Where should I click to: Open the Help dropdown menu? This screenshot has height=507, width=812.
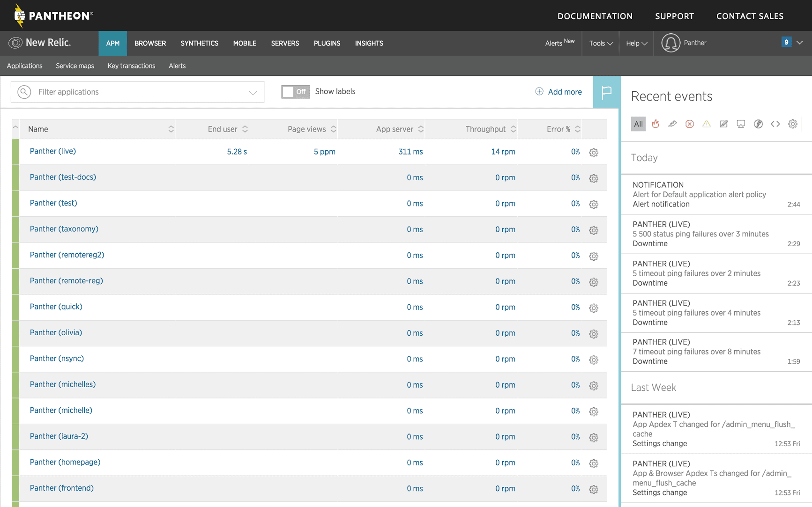[x=636, y=44]
